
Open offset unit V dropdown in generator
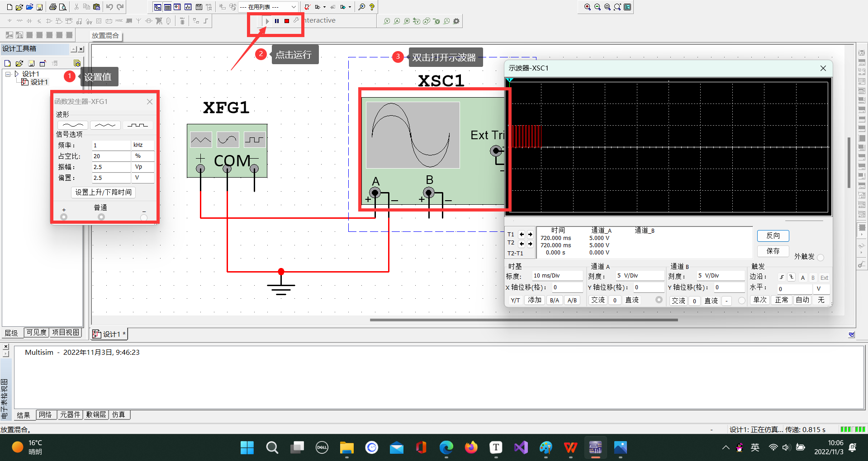tap(143, 178)
